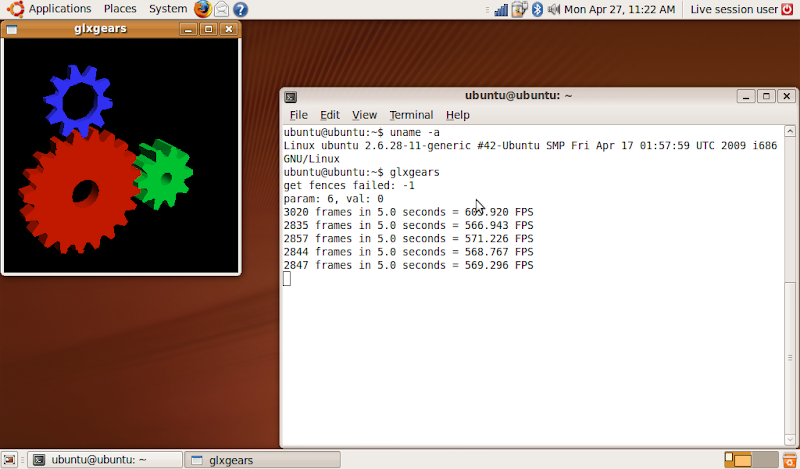Open the terminal File menu
800x469 pixels.
tap(298, 115)
